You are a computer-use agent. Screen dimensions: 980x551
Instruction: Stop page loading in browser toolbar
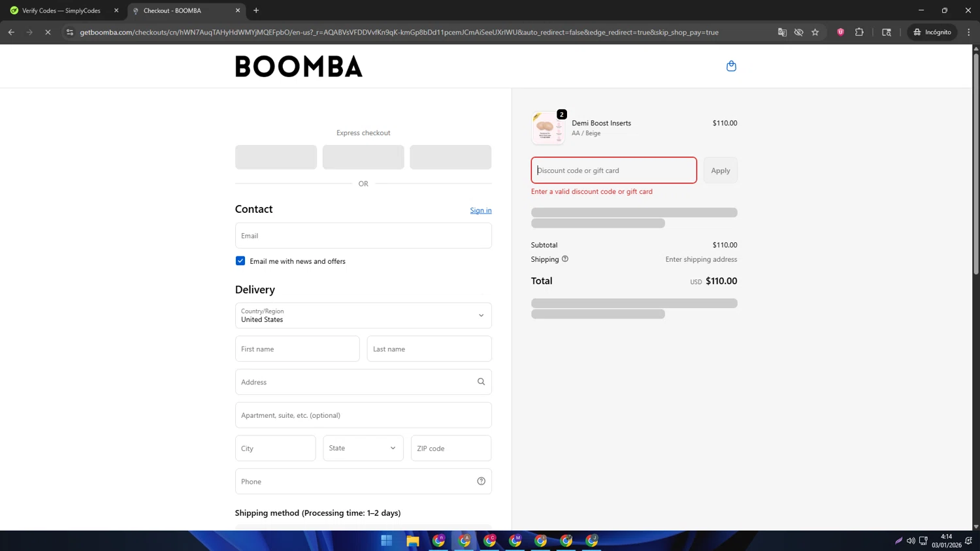point(48,32)
